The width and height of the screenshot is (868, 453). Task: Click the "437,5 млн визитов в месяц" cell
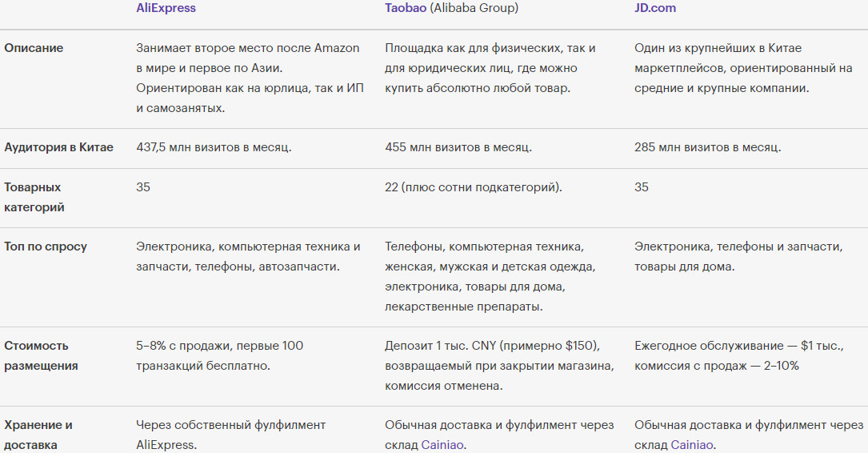coord(214,147)
